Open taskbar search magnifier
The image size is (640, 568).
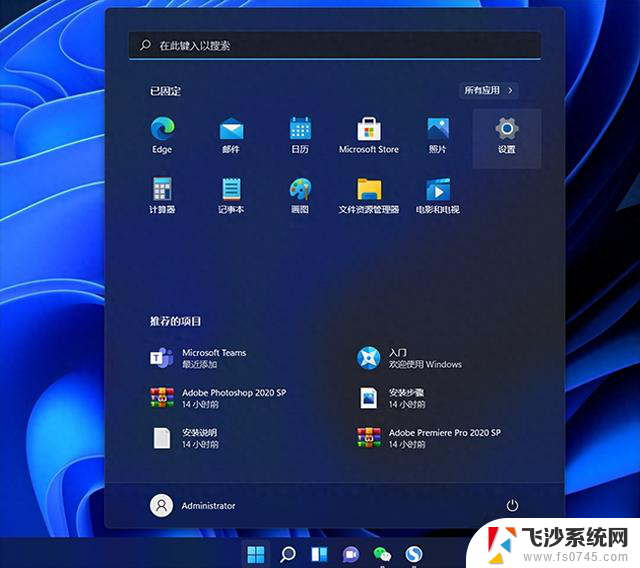tap(288, 554)
